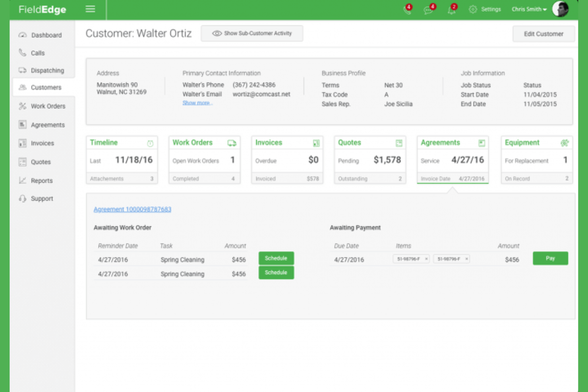Open the Work Orders card tab

205,160
